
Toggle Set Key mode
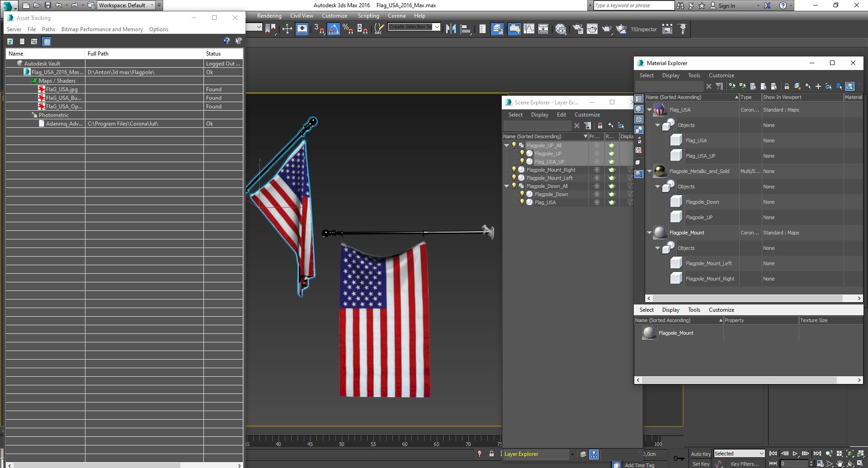coord(701,464)
